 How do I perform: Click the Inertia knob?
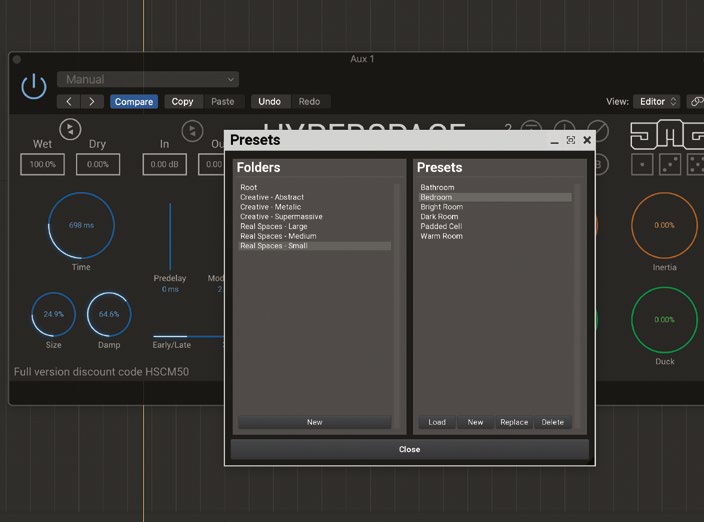(664, 225)
